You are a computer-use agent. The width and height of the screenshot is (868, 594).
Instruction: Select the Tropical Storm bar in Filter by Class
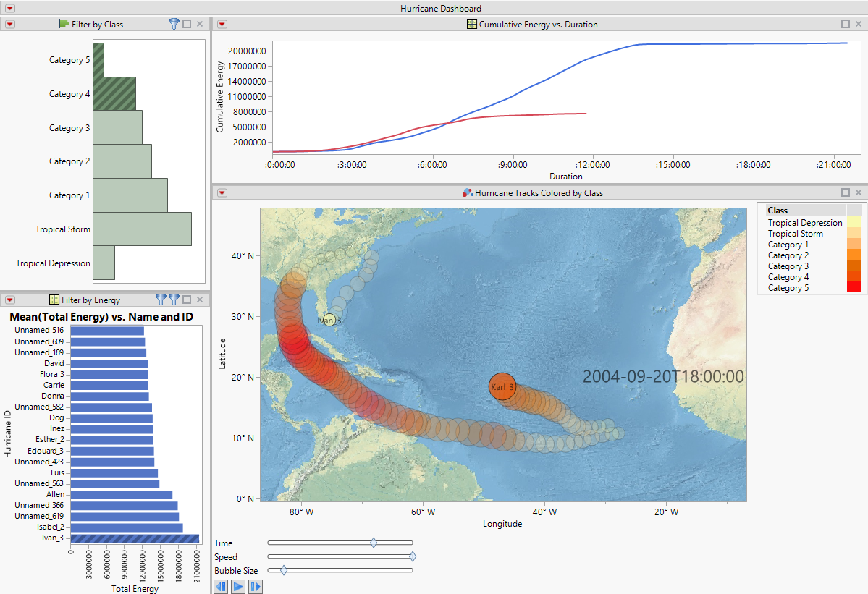click(144, 229)
